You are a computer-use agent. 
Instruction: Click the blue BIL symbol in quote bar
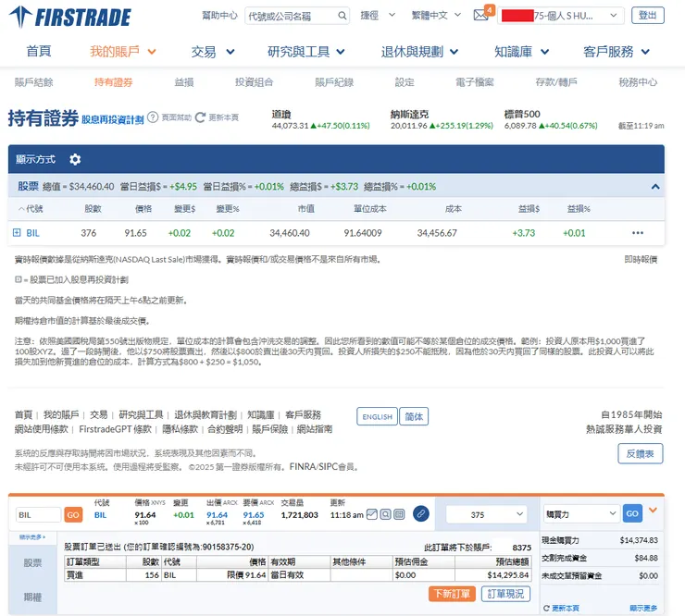101,514
